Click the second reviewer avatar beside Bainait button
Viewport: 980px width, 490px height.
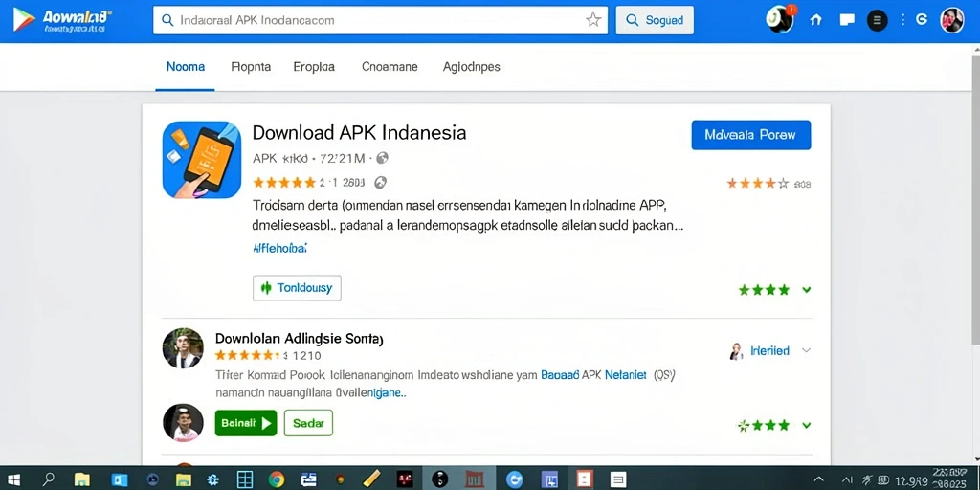pos(183,423)
